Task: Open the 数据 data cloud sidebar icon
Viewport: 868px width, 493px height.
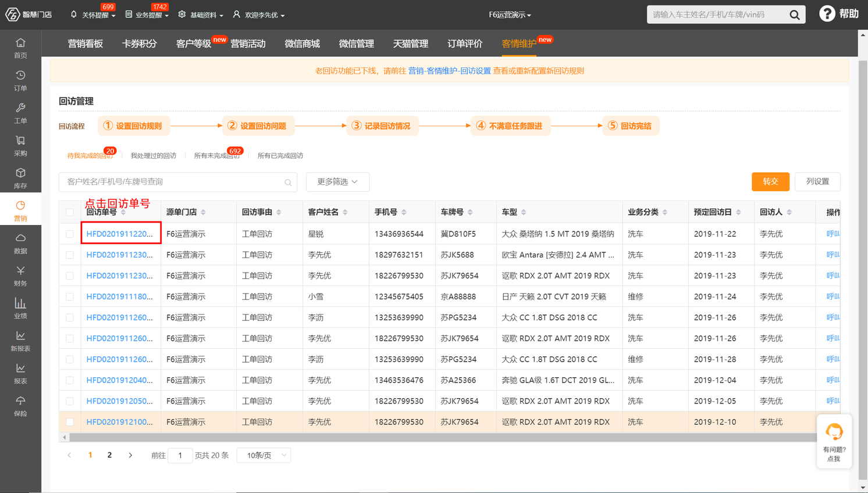Action: (20, 243)
